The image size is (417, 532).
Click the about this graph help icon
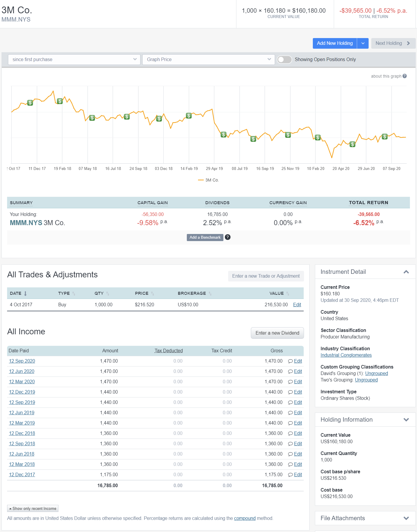405,76
